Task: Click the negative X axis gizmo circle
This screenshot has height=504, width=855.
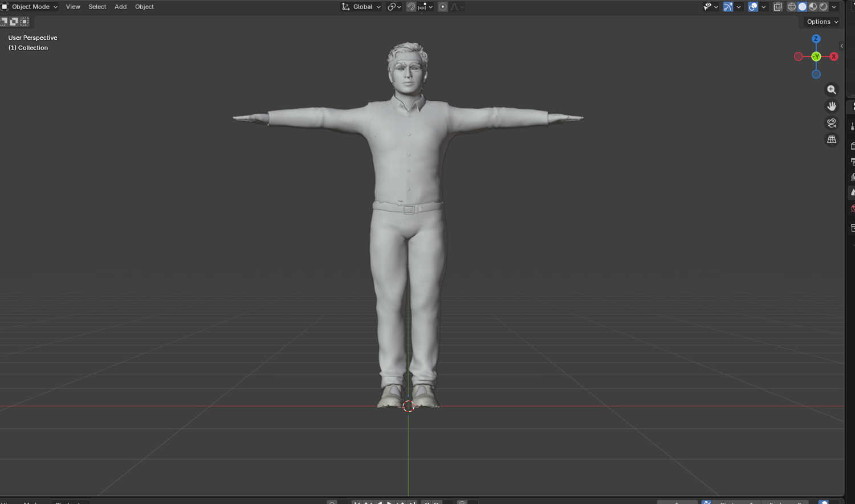Action: click(x=798, y=56)
